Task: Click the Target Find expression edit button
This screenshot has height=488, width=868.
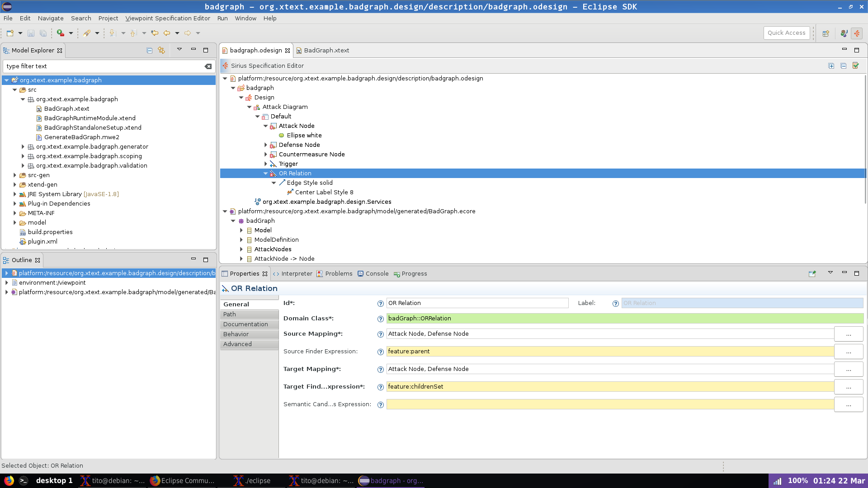Action: click(848, 387)
